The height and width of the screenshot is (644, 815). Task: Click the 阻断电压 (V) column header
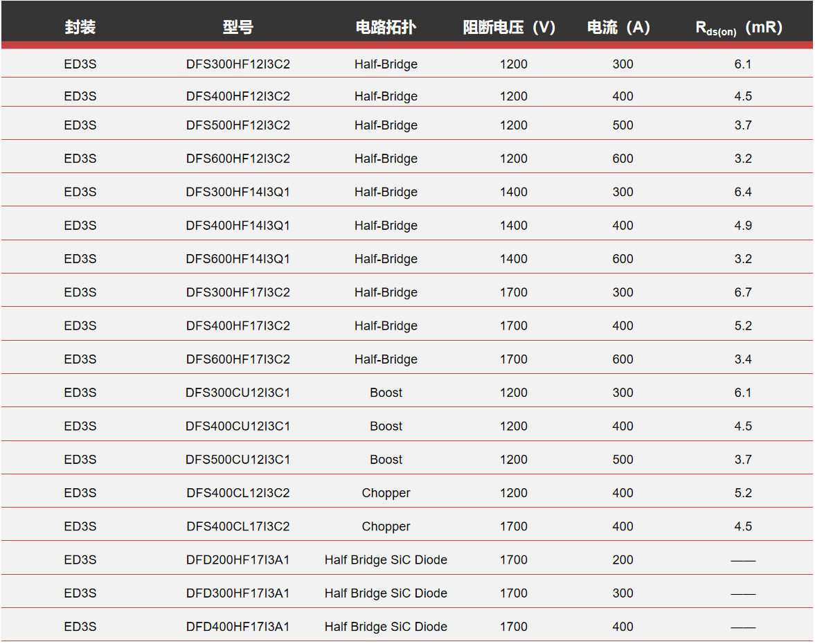[x=509, y=27]
